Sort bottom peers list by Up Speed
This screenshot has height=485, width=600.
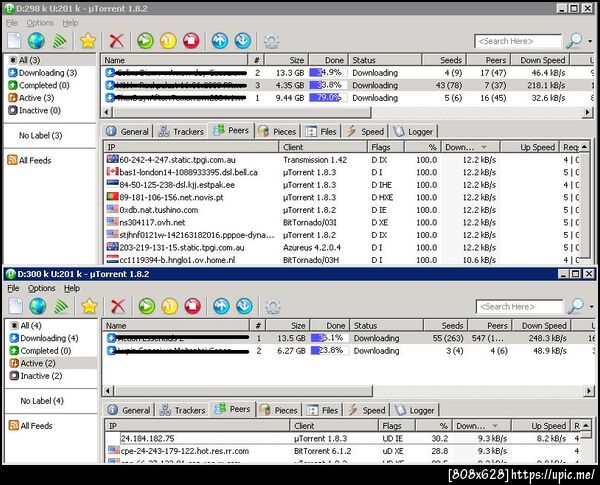(540, 426)
